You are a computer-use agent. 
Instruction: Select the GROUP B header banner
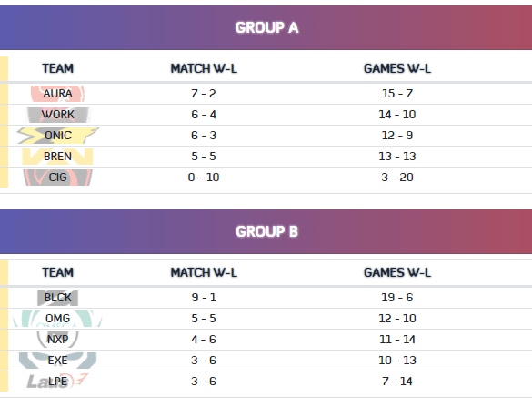(x=266, y=231)
